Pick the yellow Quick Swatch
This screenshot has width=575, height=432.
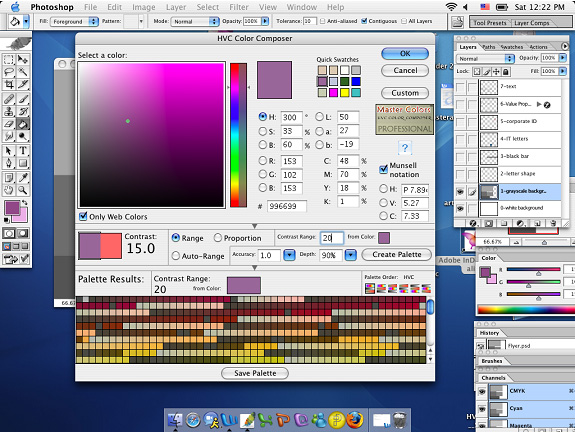(344, 92)
